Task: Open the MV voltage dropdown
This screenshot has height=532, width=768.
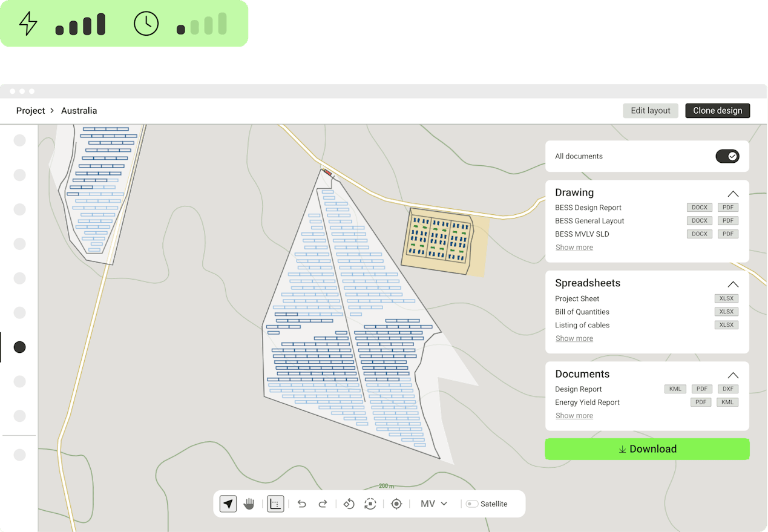Action: [434, 504]
